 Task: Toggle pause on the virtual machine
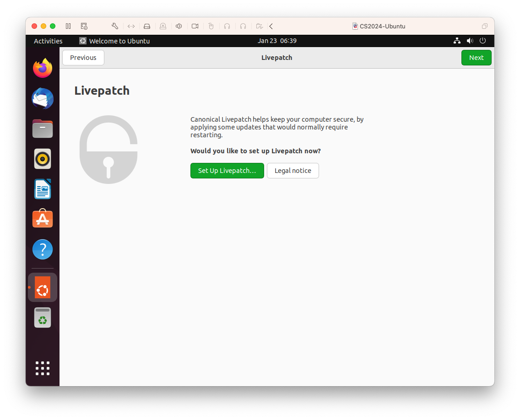tap(68, 26)
